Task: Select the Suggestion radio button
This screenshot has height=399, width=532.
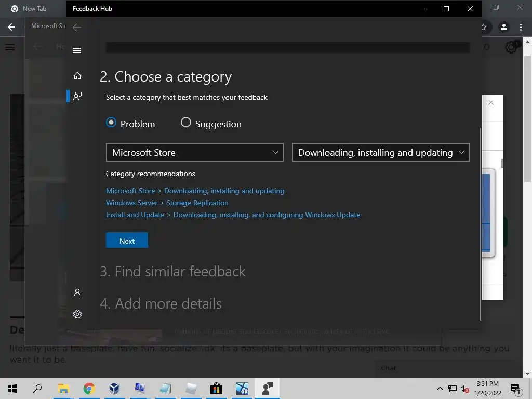Action: point(185,123)
